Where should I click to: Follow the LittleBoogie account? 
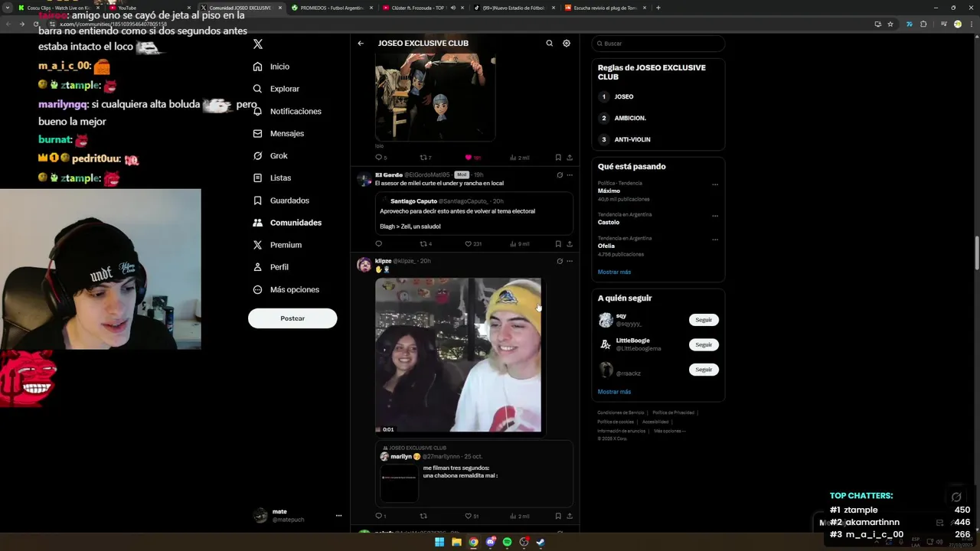tap(704, 344)
